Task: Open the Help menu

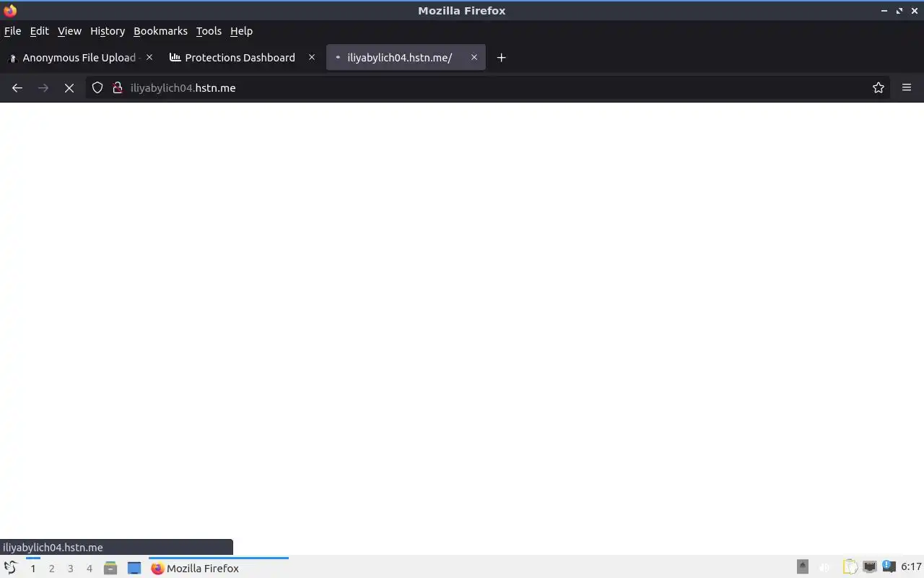Action: tap(241, 31)
